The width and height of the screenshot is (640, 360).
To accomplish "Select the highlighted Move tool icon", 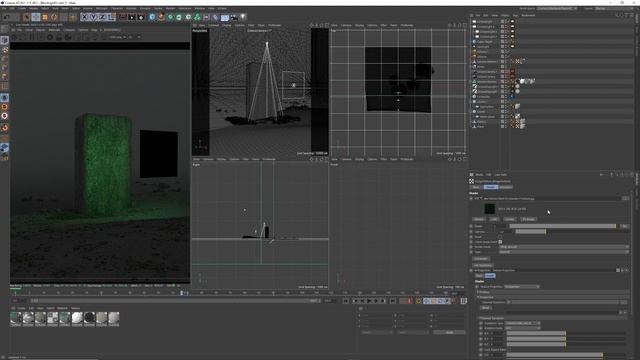I will click(x=36, y=17).
